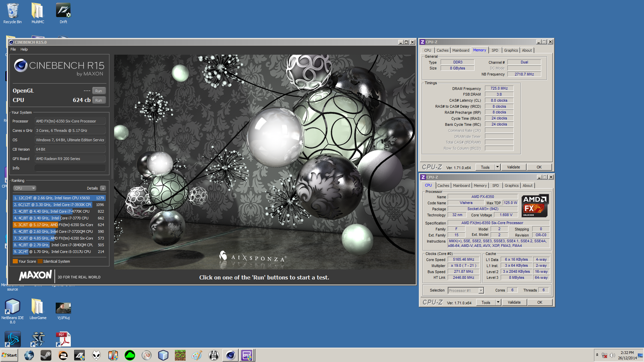
Task: Open Tools dropdown arrow in lower CPU-Z
Action: (x=498, y=302)
